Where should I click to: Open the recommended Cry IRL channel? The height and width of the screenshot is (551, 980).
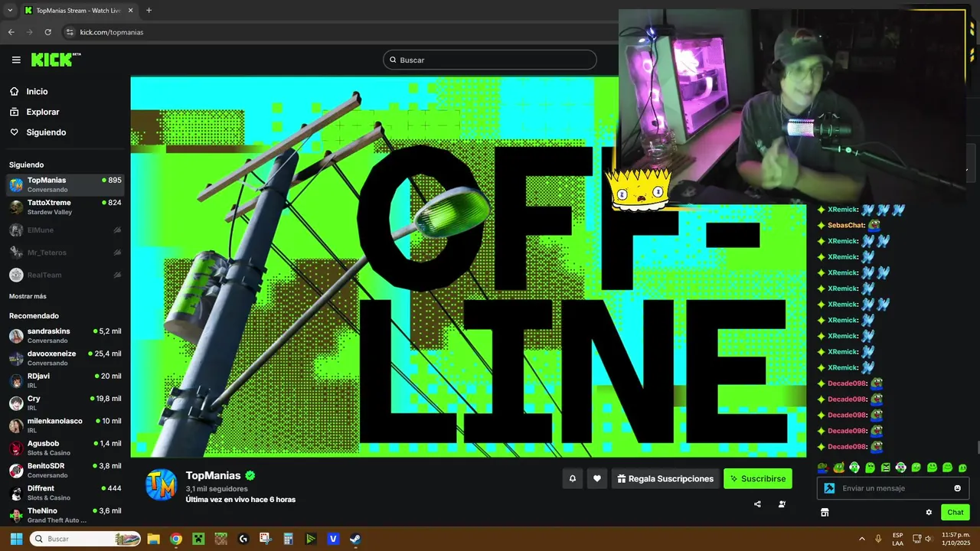coord(65,403)
